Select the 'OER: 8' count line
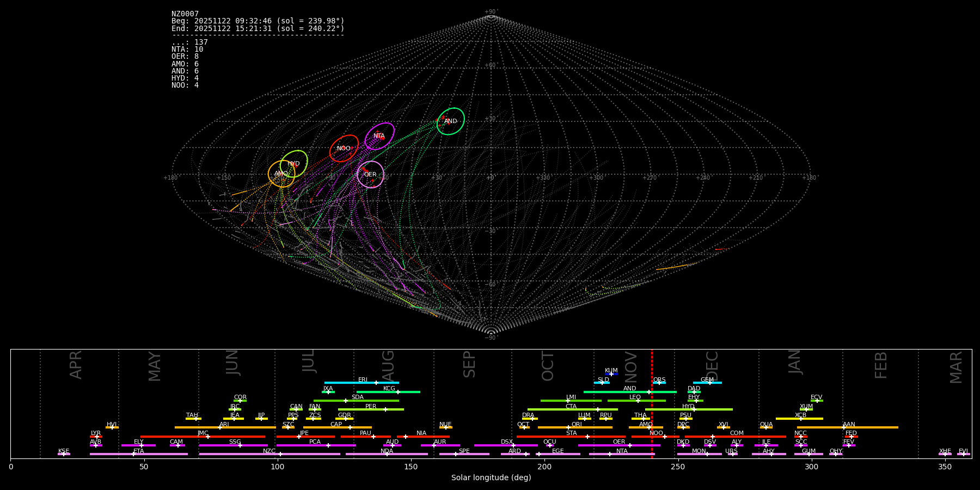980x490 pixels. pos(185,57)
